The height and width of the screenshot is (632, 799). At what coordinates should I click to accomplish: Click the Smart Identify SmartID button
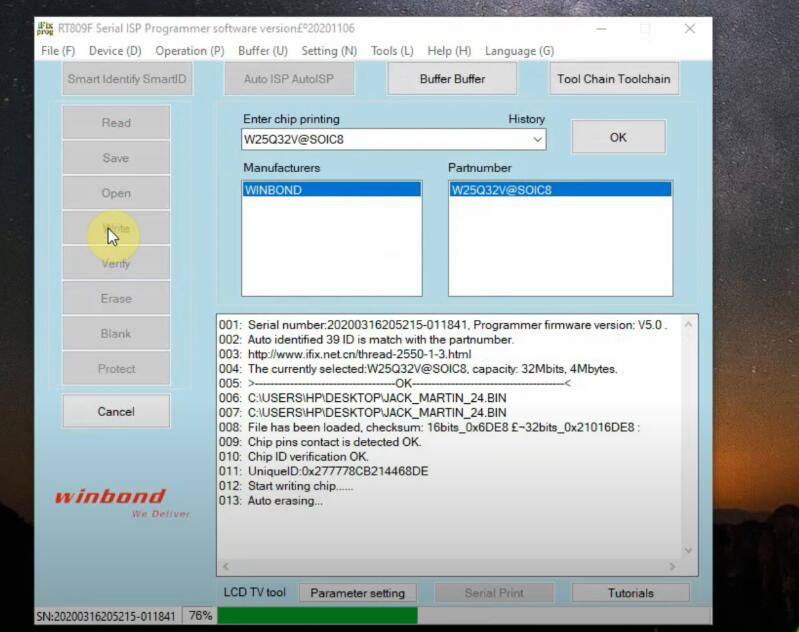click(x=127, y=79)
